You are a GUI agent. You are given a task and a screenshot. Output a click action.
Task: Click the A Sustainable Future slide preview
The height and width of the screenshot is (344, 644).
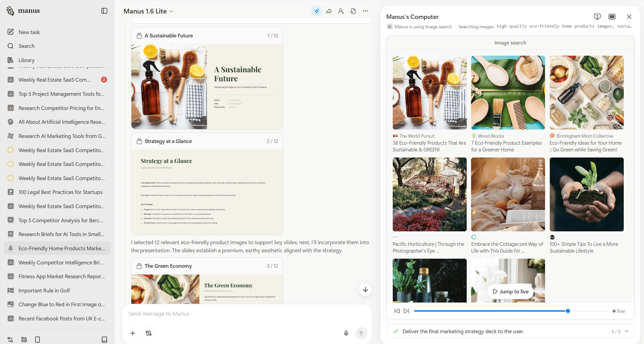click(207, 87)
